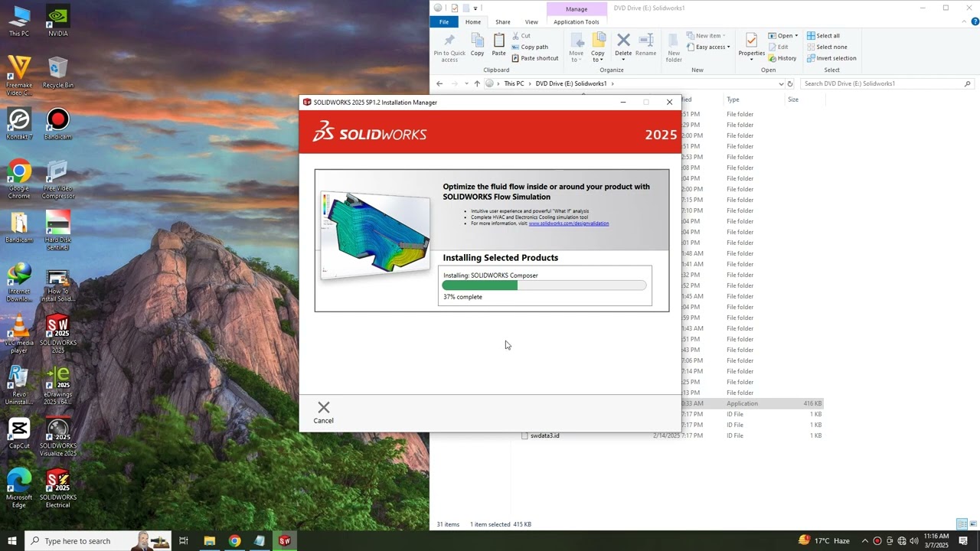Open the Windows Start menu

pyautogui.click(x=11, y=541)
